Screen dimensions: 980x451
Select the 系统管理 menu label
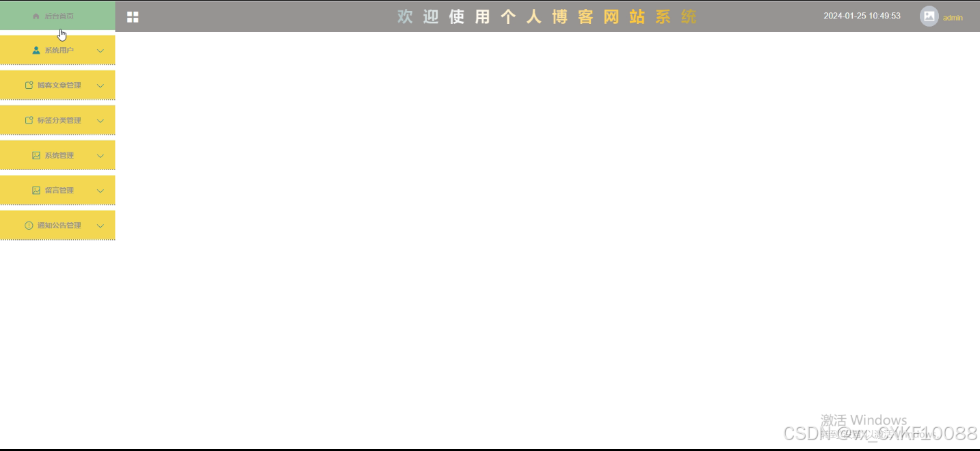pyautogui.click(x=59, y=156)
